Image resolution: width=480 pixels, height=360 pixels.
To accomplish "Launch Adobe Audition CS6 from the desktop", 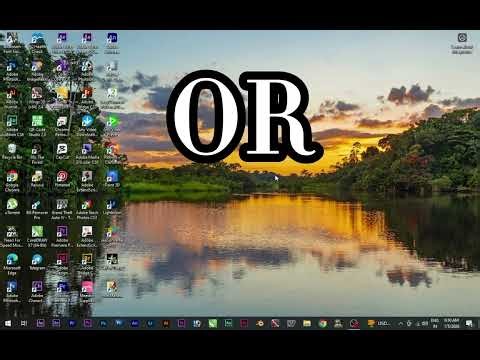I will pyautogui.click(x=12, y=126).
